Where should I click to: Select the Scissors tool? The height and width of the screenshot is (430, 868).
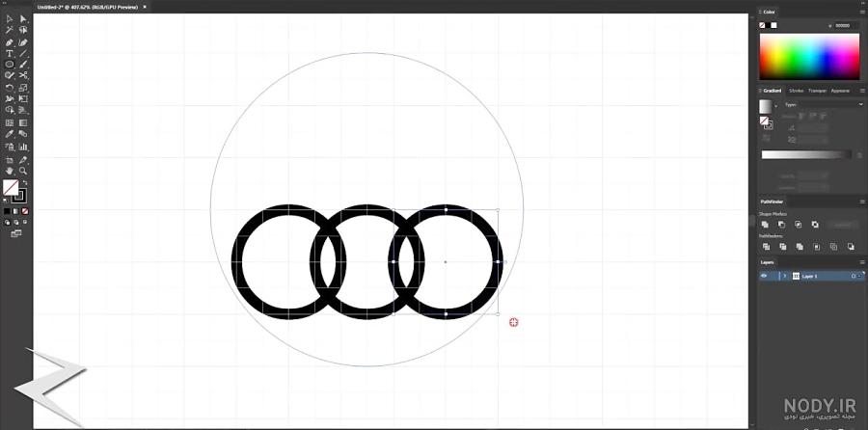[x=23, y=75]
